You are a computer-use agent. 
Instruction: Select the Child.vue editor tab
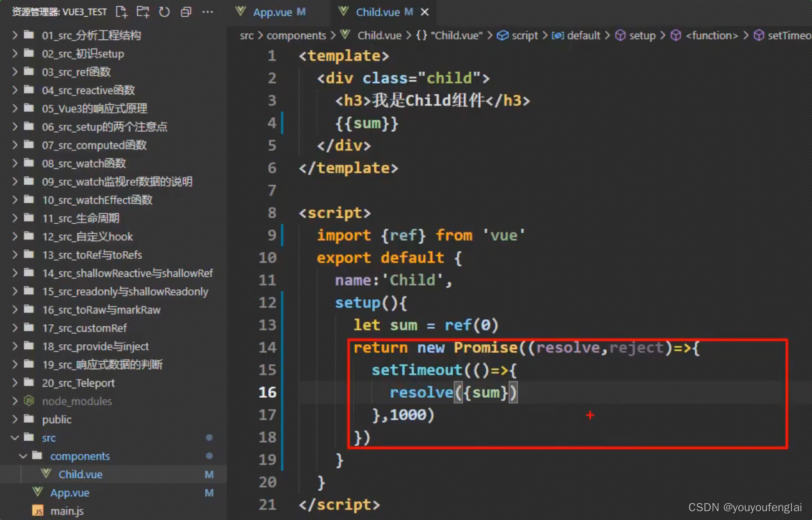coord(383,12)
